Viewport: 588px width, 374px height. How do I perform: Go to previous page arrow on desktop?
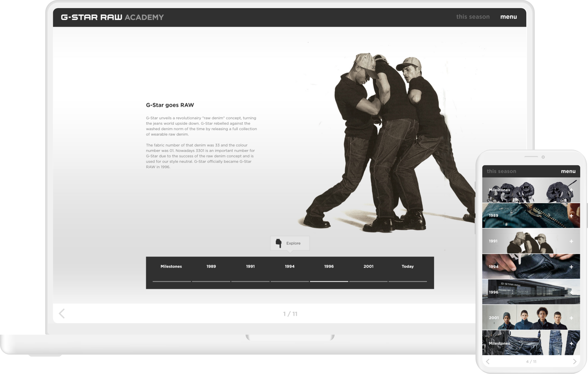(62, 314)
